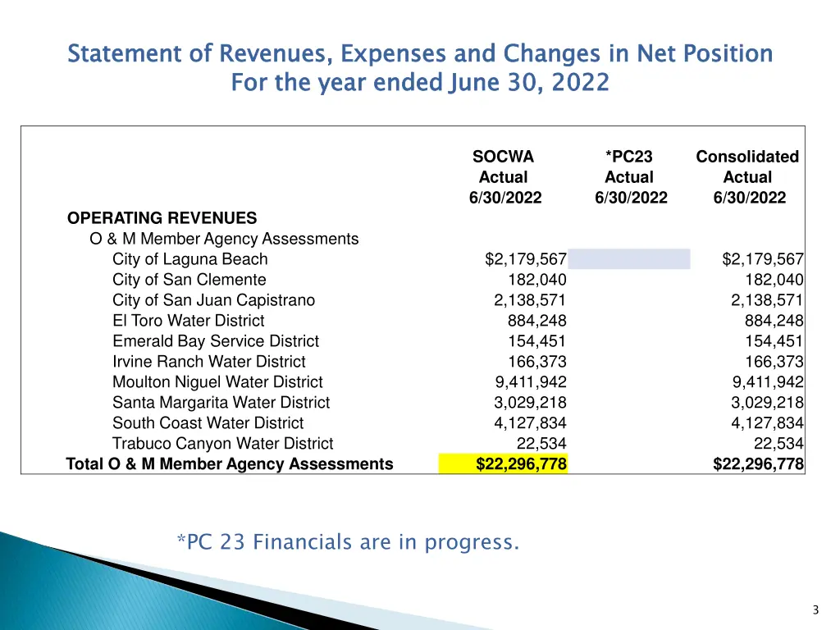Click the slide page number 3
This screenshot has height=630, width=840.
click(x=815, y=610)
